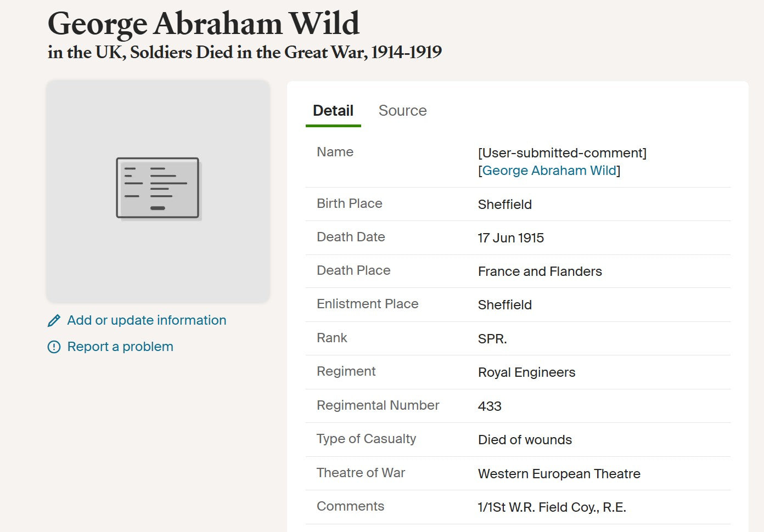This screenshot has width=764, height=532.
Task: Click the gray record image thumbnail
Action: click(158, 191)
